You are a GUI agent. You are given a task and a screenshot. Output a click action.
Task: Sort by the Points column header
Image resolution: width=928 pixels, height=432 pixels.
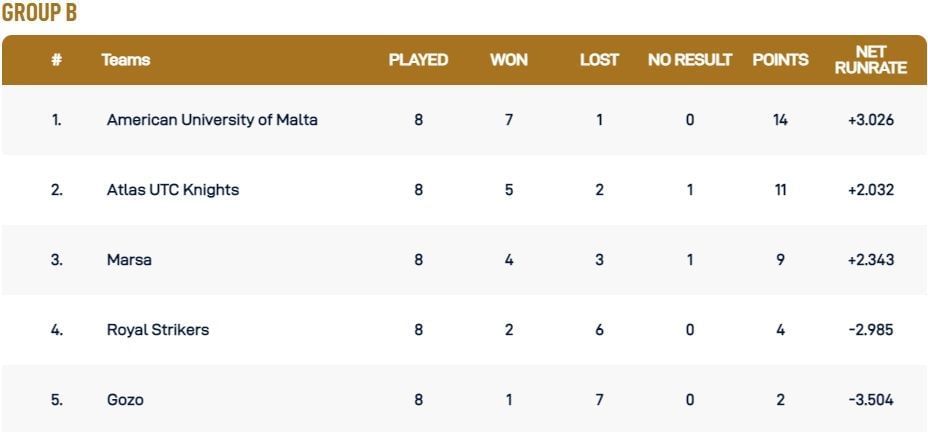[x=780, y=60]
